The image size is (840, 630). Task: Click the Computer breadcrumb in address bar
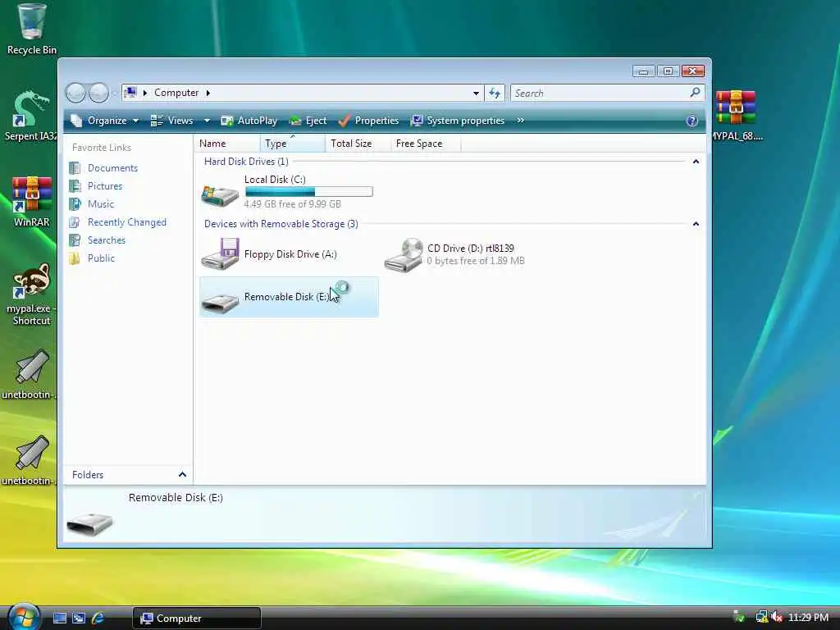point(176,93)
